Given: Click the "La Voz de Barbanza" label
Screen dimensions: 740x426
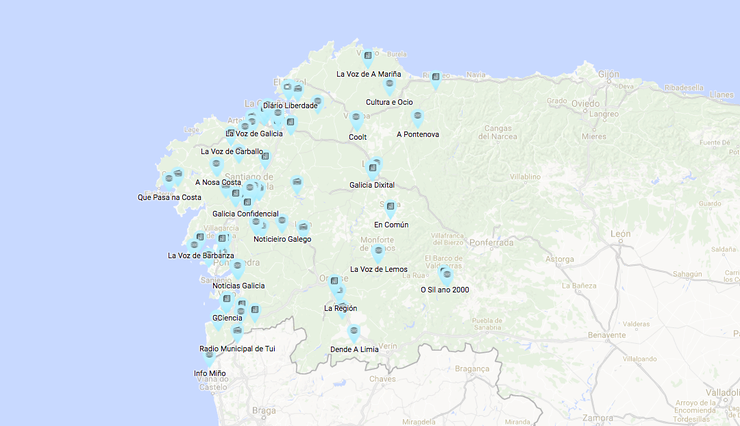Looking at the screenshot, I should (201, 256).
